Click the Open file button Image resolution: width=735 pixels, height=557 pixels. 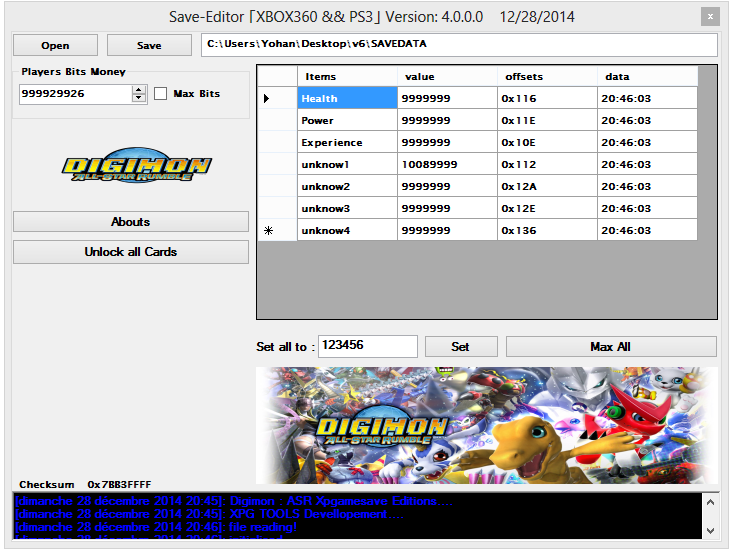[55, 46]
